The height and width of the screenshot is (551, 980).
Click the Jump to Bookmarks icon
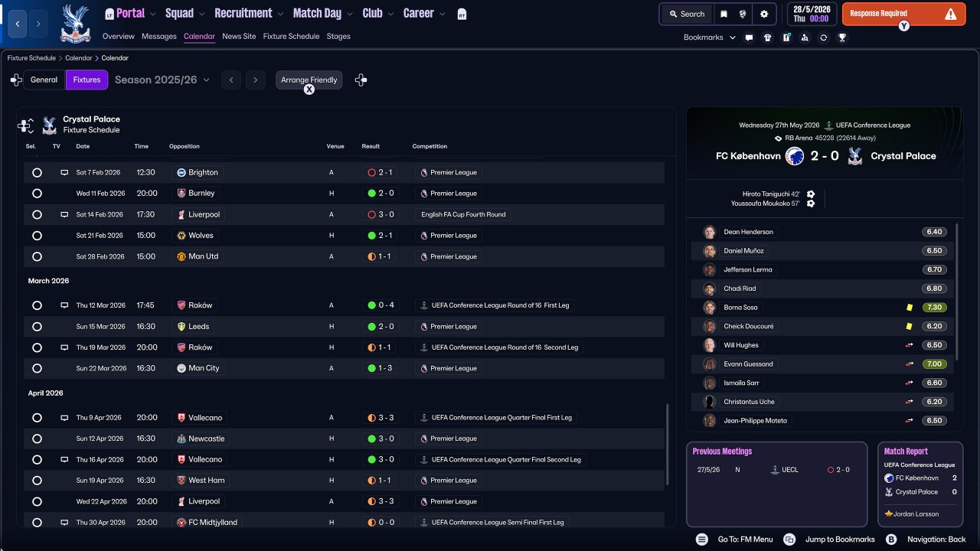tap(789, 540)
